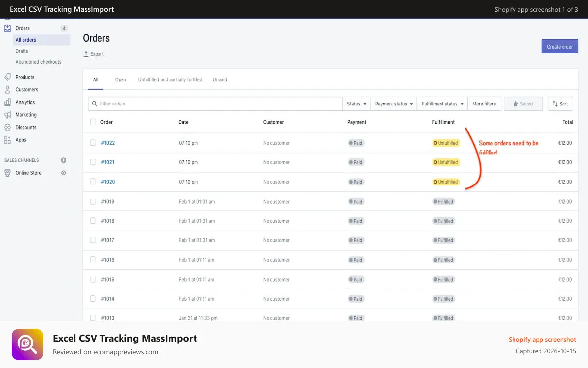Screen dimensions: 588x368
Task: Tick the checkbox for order #1021
Action: [x=93, y=162]
